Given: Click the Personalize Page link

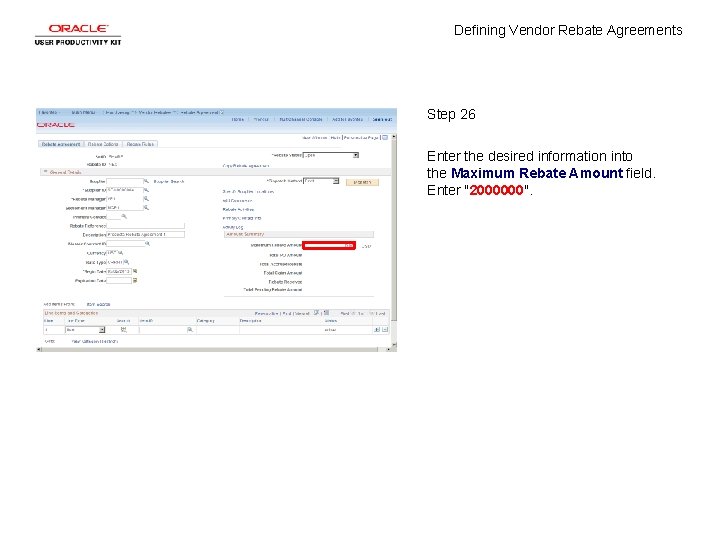Looking at the screenshot, I should point(361,138).
